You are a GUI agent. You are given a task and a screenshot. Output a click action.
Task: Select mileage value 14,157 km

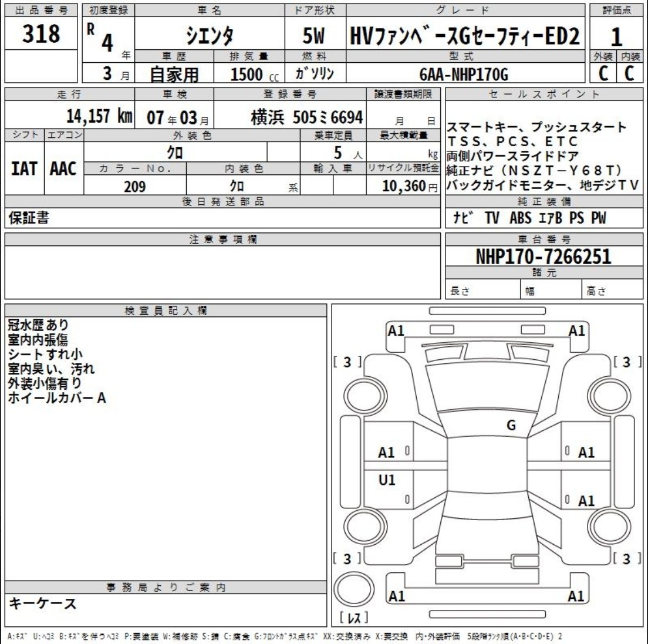99,116
